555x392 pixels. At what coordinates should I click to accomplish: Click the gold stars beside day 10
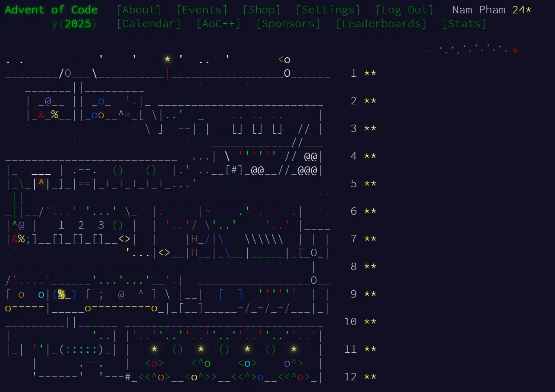370,322
